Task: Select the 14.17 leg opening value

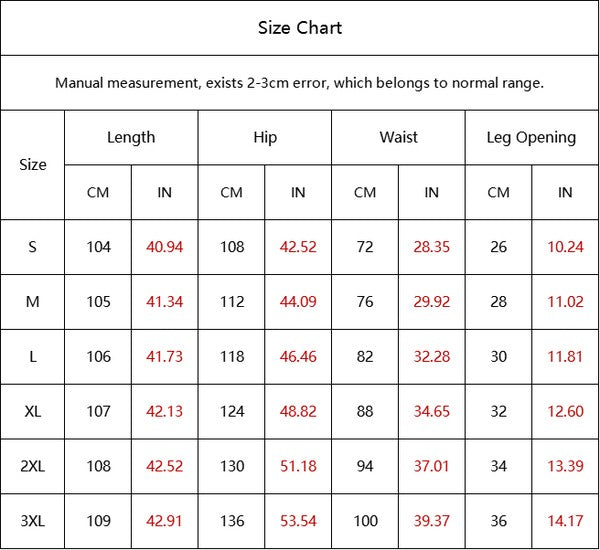Action: 565,521
